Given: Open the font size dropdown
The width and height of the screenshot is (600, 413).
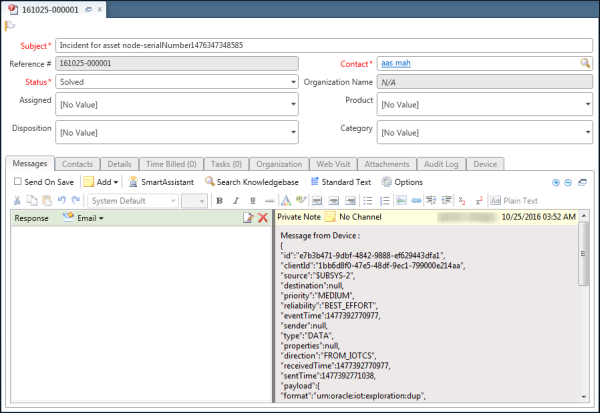Looking at the screenshot, I should [194, 201].
